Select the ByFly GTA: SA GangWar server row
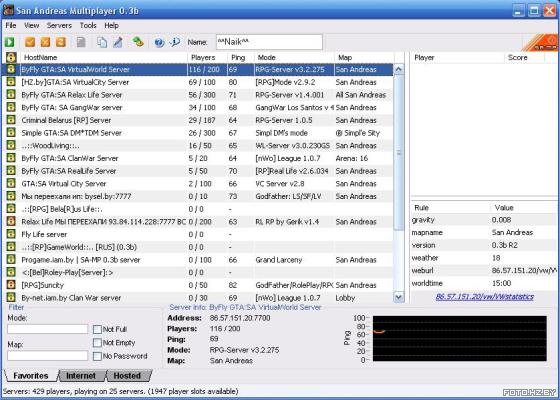This screenshot has width=560, height=400. (198, 108)
